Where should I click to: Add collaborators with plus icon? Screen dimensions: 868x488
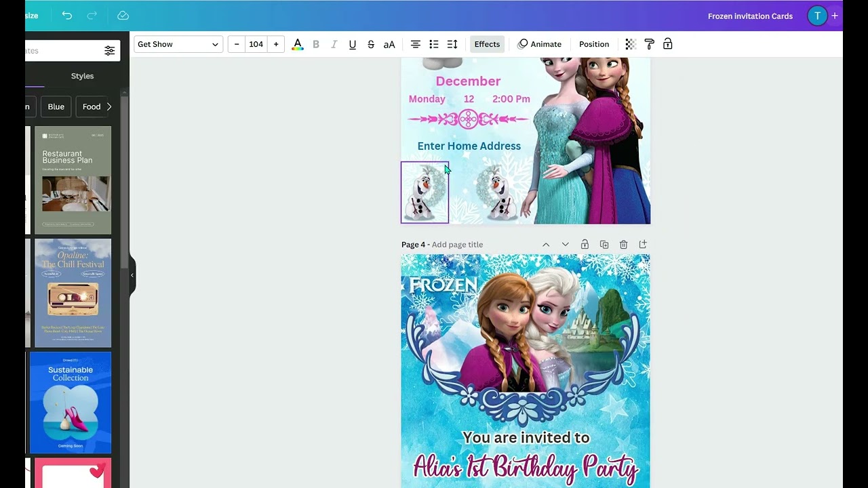[835, 16]
